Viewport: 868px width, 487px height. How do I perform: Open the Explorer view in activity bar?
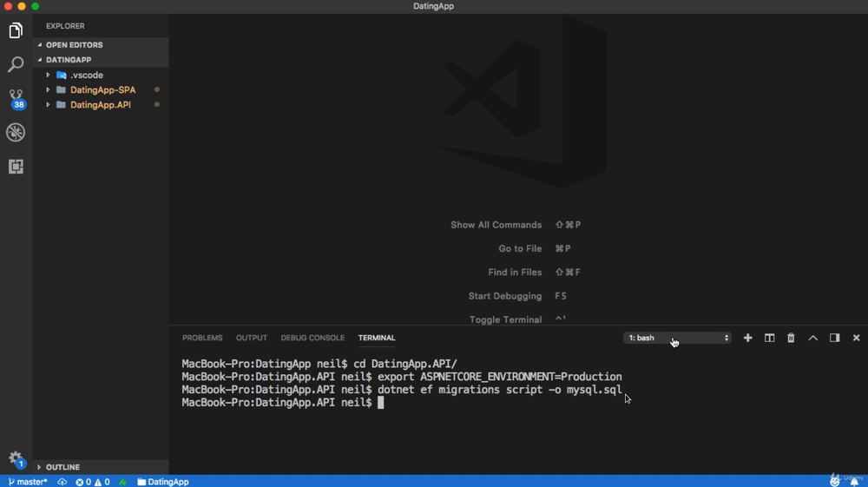[16, 30]
